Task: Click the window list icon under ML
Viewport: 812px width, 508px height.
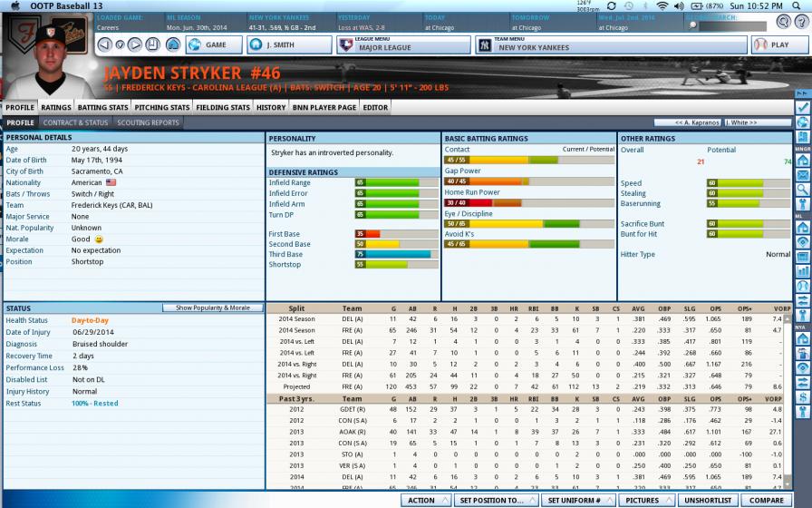Action: point(803,257)
